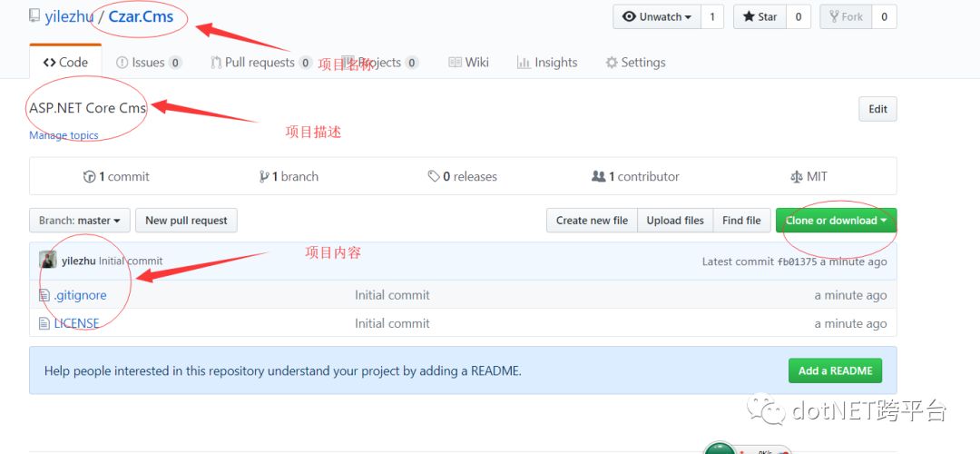Image resolution: width=980 pixels, height=454 pixels.
Task: Click the Settings gear icon
Action: pyautogui.click(x=612, y=63)
